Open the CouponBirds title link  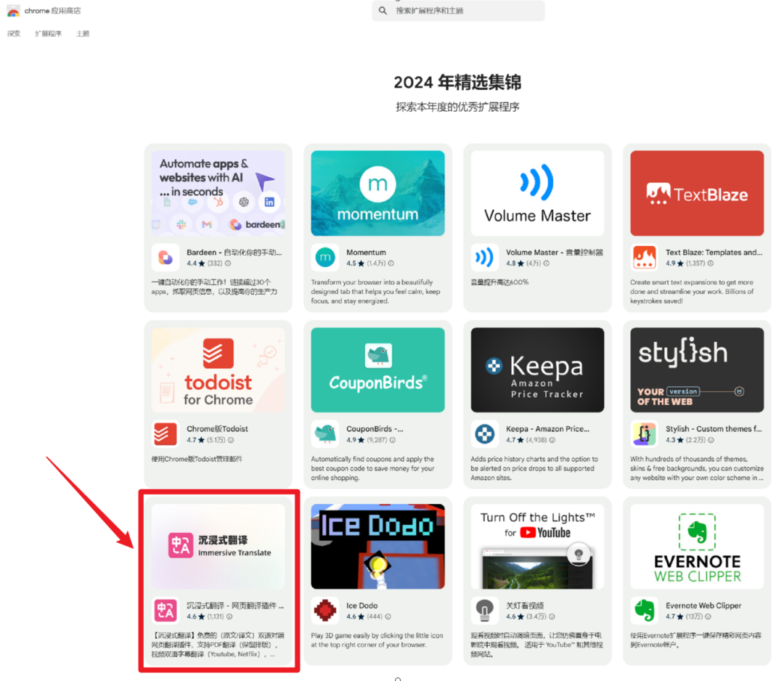[x=375, y=428]
